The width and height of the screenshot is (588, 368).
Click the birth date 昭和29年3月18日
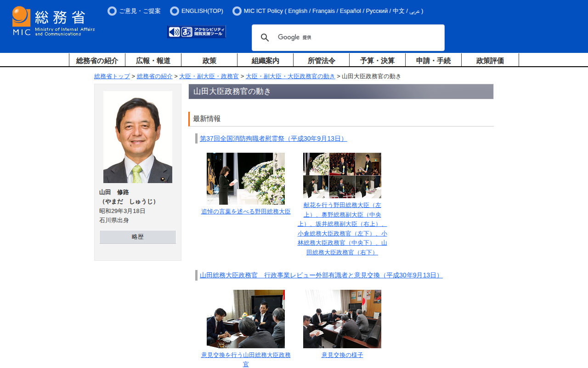pyautogui.click(x=122, y=211)
